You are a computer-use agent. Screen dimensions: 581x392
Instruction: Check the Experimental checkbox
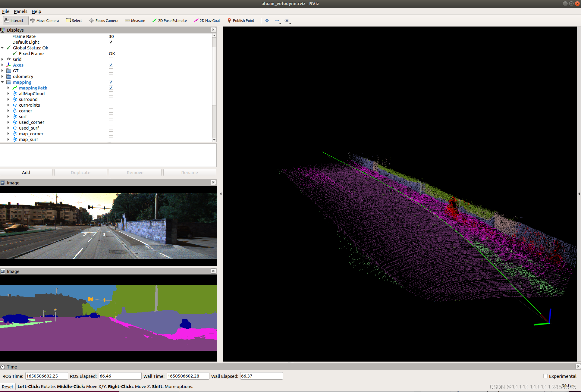coord(545,376)
